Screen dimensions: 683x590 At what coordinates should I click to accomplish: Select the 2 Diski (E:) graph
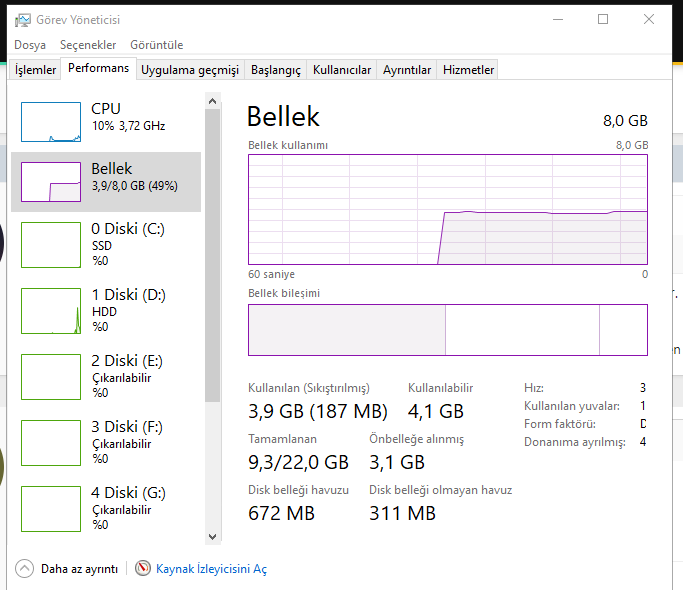pos(51,377)
